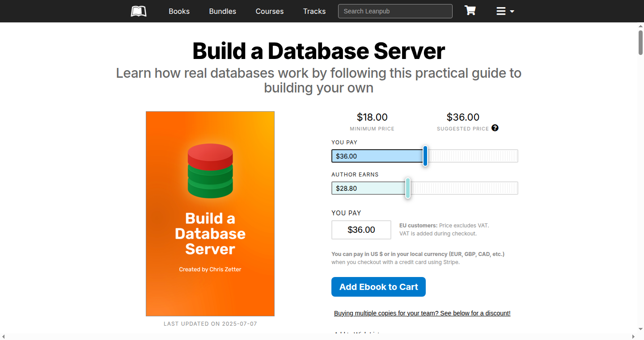Click the vertical scrollbar thumb
Viewport: 644px width, 340px height.
point(640,42)
